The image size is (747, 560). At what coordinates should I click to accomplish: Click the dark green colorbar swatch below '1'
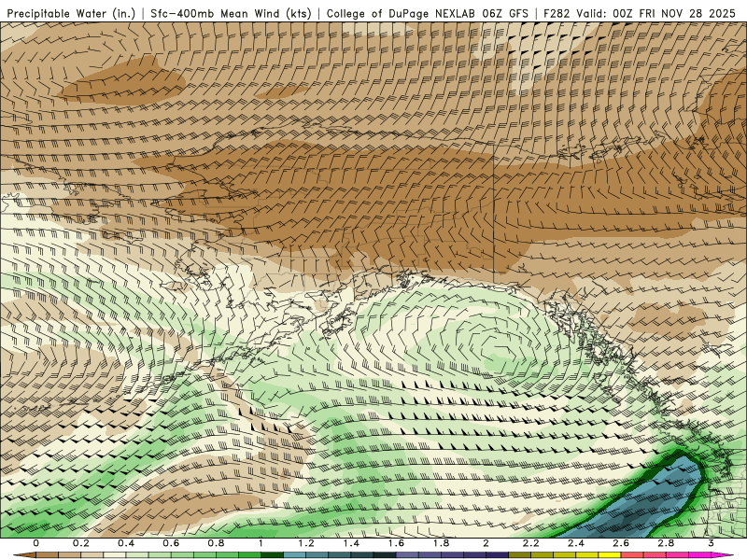272,555
